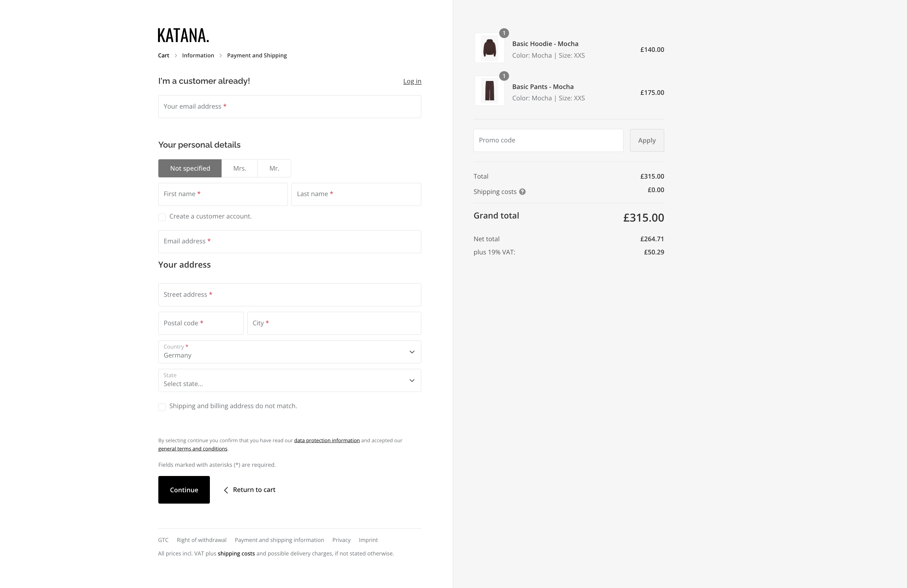The image size is (907, 588).
Task: Choose the Mr. salutation option
Action: 274,168
